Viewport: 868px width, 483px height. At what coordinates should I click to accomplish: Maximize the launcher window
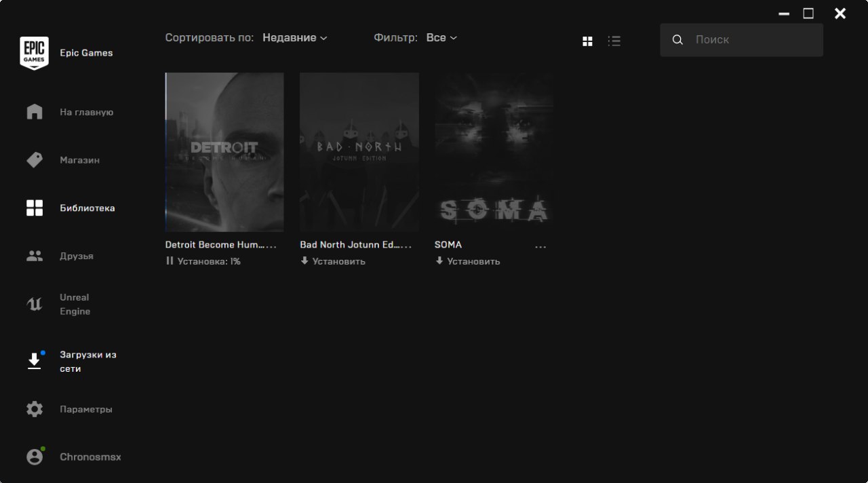pyautogui.click(x=808, y=14)
